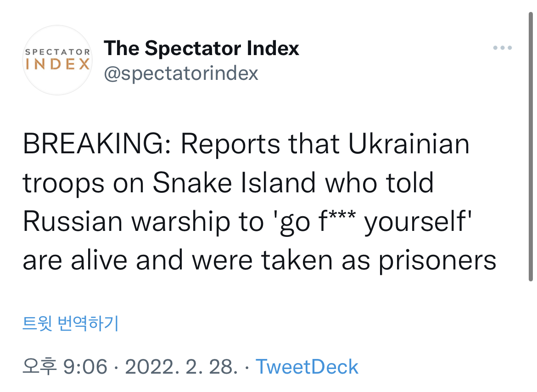Visit the @spectatorindex handle link
The image size is (537, 392).
[x=181, y=73]
